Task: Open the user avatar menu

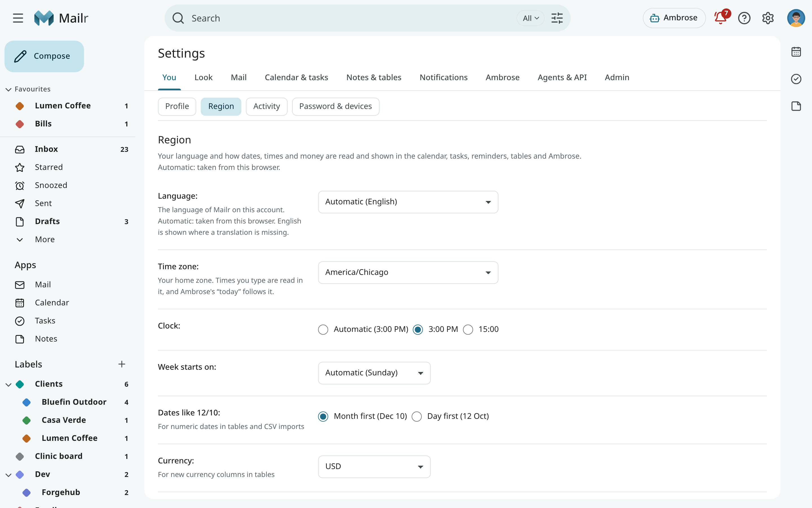Action: tap(796, 18)
